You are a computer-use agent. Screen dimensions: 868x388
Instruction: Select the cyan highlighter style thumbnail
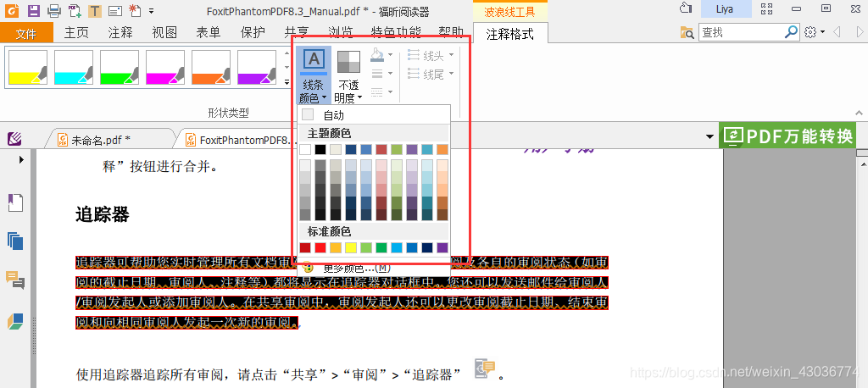[74, 68]
